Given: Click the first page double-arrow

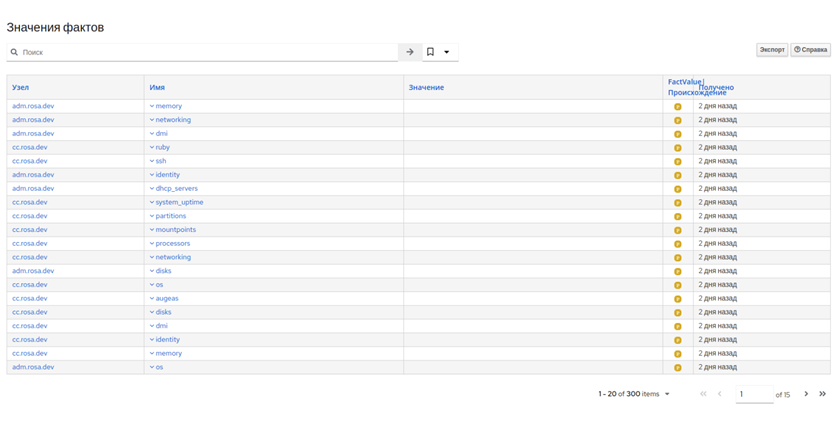Looking at the screenshot, I should [703, 394].
